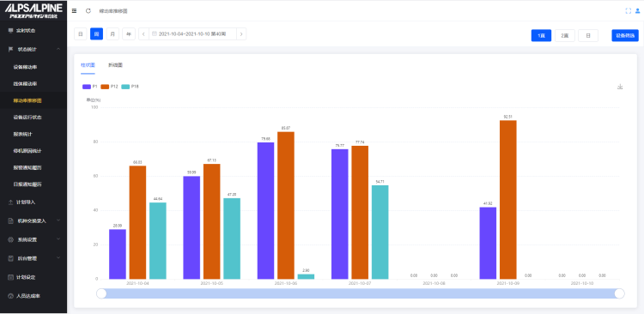Viewport: 644px width, 314px height.
Task: Go to next week with right arrow
Action: coord(241,34)
